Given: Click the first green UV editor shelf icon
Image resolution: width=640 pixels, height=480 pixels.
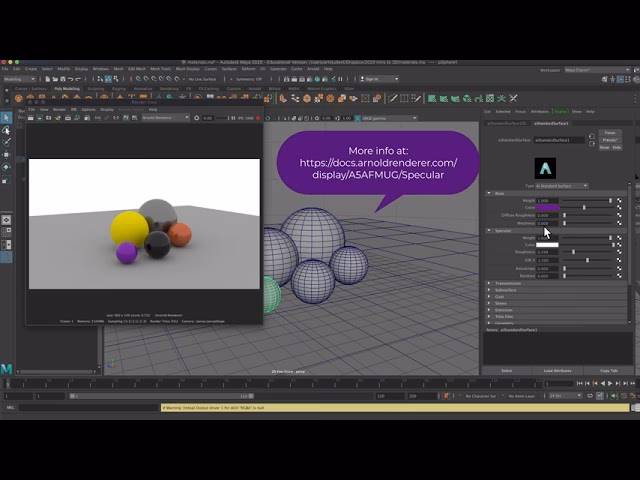Looking at the screenshot, I should pyautogui.click(x=432, y=98).
